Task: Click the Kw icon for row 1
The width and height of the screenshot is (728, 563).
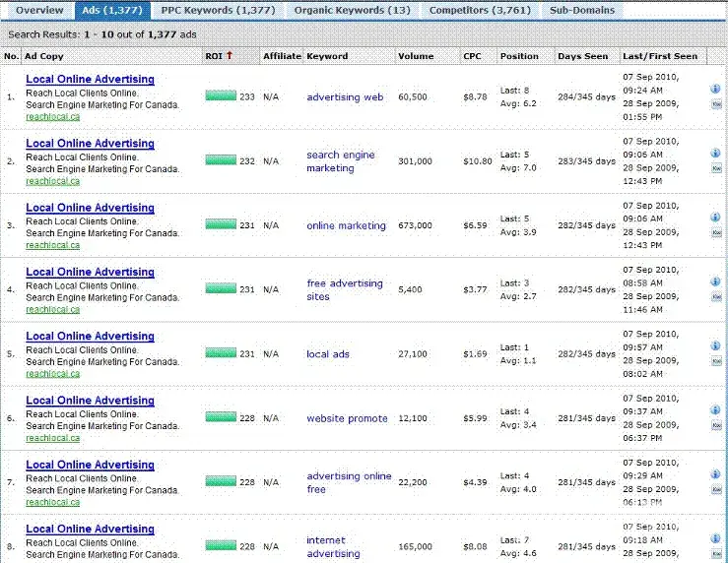Action: [715, 103]
